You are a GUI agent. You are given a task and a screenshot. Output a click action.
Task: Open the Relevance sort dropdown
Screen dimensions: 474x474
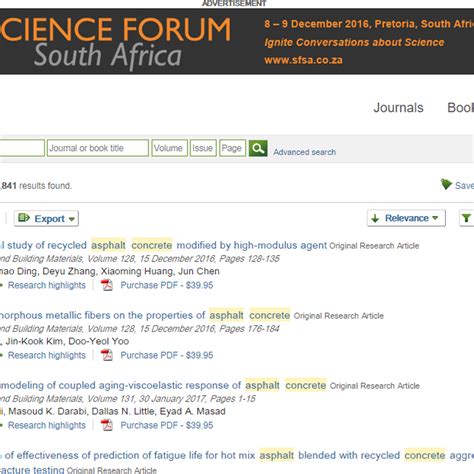[x=406, y=218]
